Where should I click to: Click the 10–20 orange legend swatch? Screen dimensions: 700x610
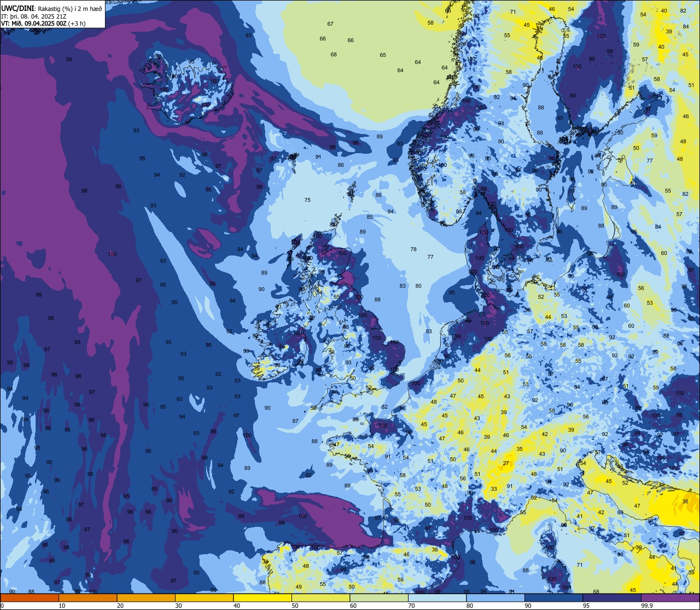88,597
